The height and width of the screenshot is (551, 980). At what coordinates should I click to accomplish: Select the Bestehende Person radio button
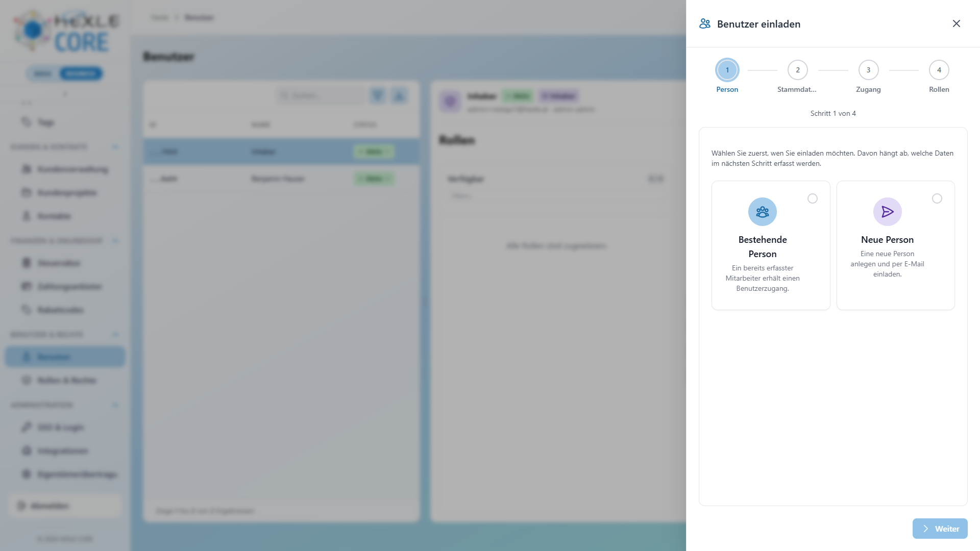click(813, 198)
